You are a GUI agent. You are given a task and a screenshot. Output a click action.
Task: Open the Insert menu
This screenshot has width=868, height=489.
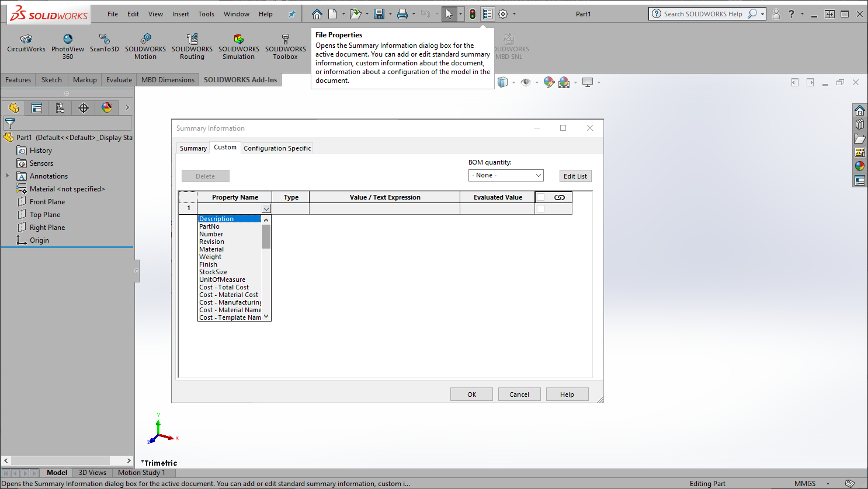tap(180, 14)
